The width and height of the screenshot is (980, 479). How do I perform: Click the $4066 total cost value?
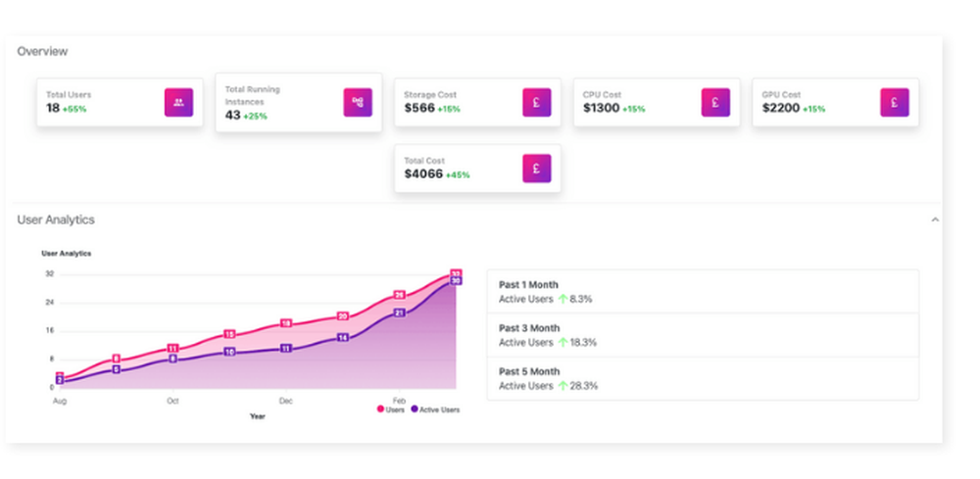tap(423, 174)
